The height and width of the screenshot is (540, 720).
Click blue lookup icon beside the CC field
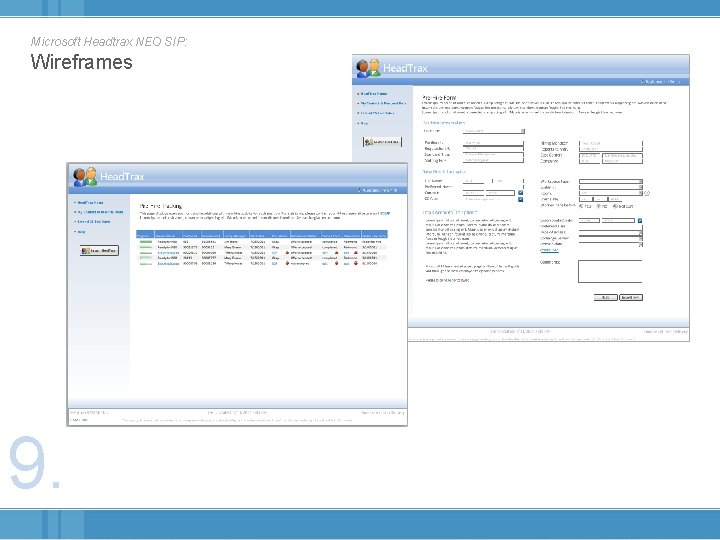coord(520,199)
